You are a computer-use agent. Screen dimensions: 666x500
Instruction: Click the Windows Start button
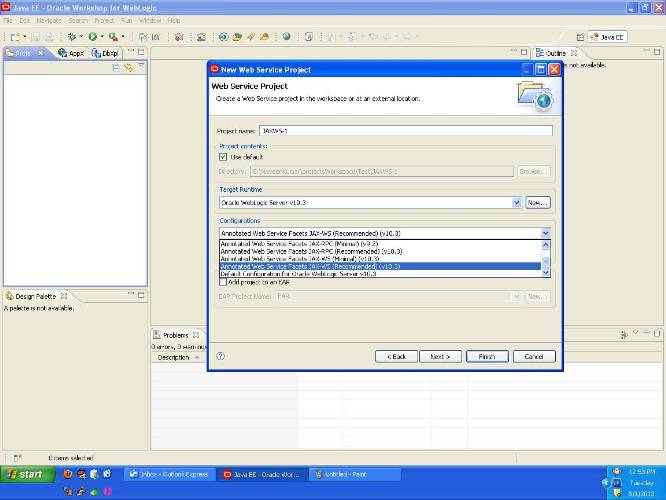pyautogui.click(x=28, y=474)
